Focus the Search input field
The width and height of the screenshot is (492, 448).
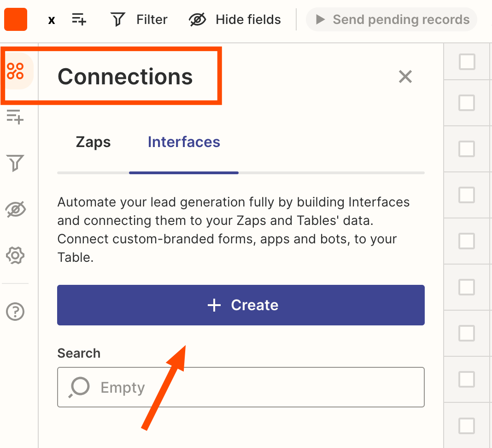pyautogui.click(x=240, y=387)
